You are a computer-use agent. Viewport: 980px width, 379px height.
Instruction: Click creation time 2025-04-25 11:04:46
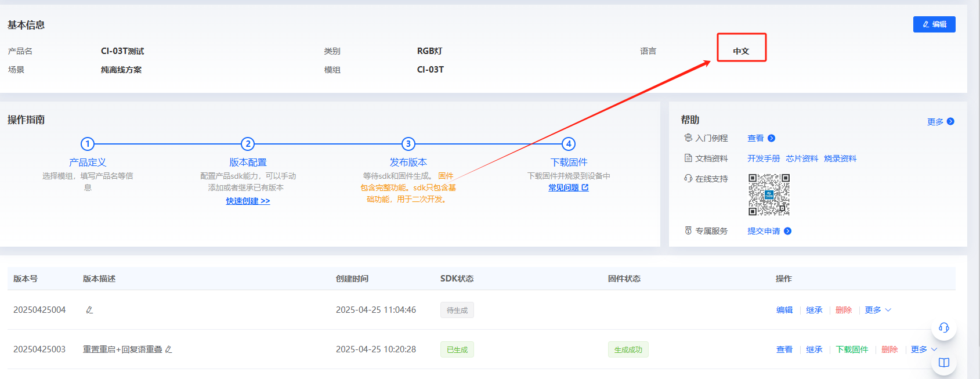(x=376, y=310)
